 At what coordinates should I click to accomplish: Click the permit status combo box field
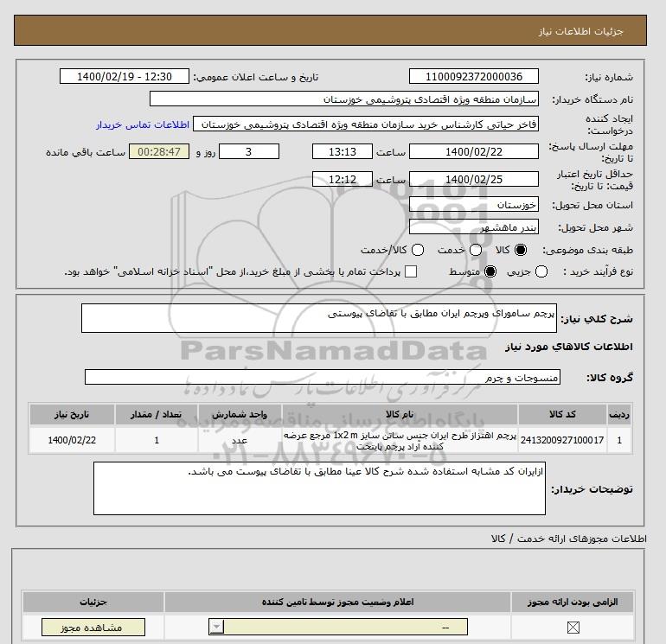(338, 627)
